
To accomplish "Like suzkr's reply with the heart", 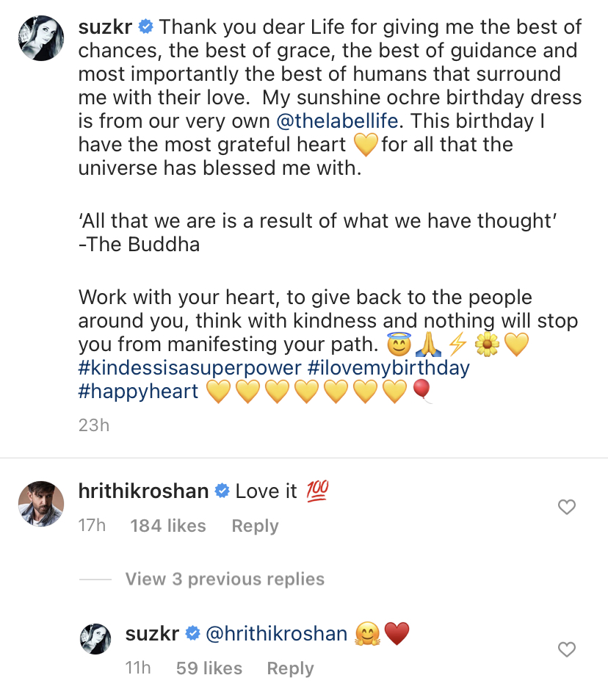I will point(567,649).
